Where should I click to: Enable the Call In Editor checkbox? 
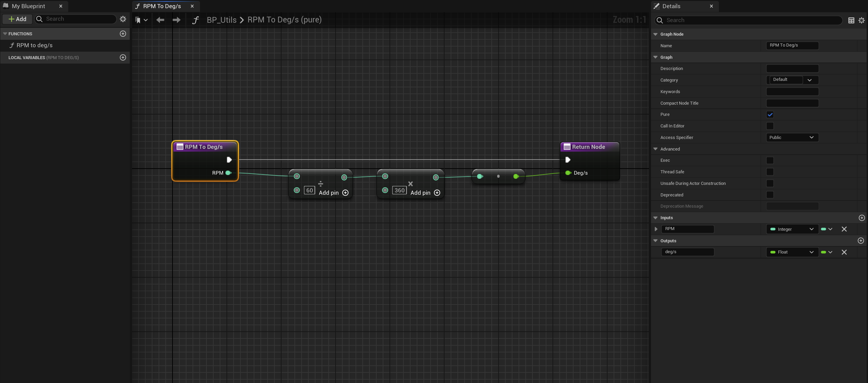pyautogui.click(x=770, y=126)
